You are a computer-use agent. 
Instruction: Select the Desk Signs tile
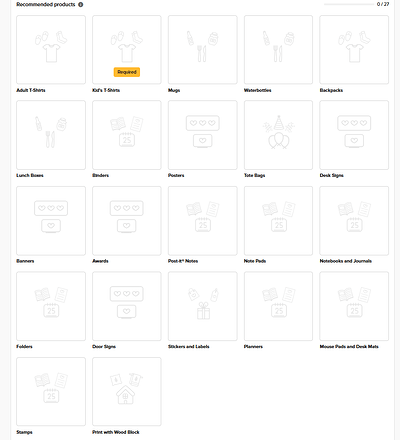click(x=354, y=135)
